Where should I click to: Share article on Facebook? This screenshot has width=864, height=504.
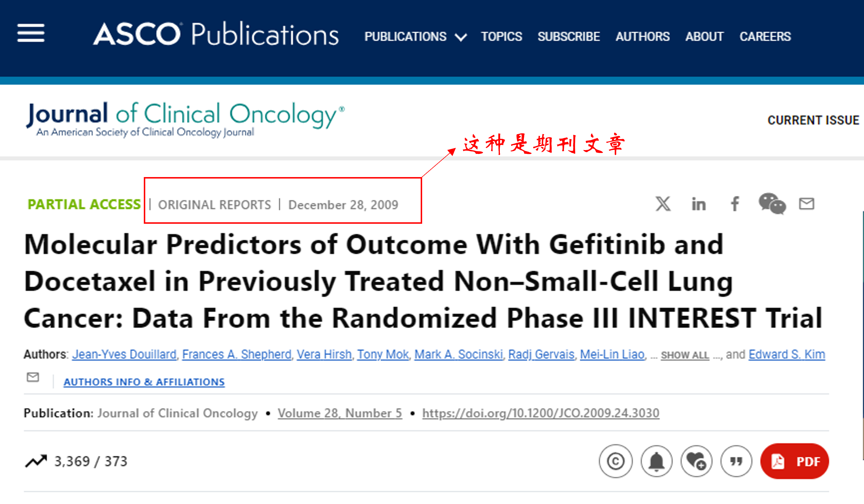pyautogui.click(x=735, y=204)
